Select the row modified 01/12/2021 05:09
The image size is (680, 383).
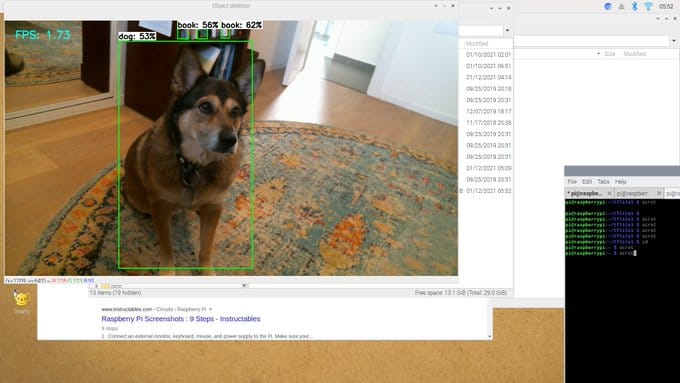coord(488,168)
